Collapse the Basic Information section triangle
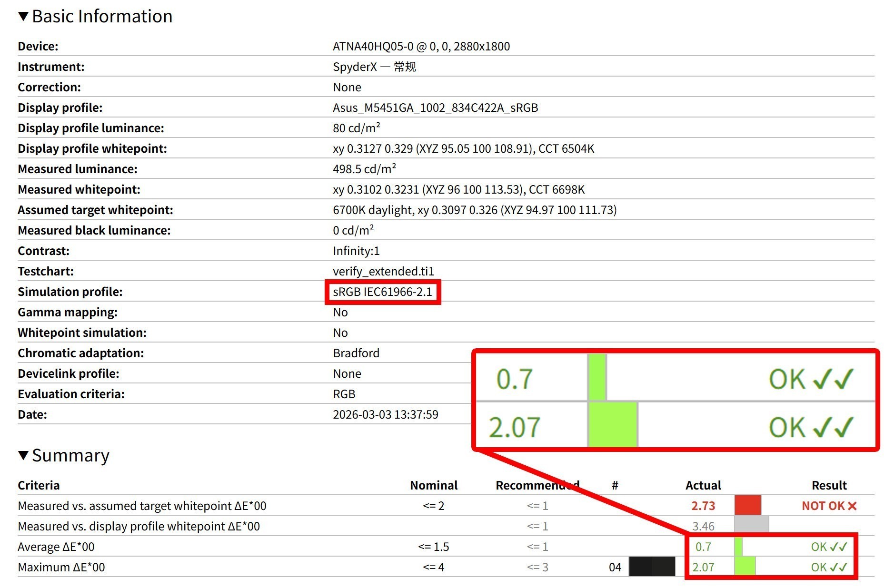The width and height of the screenshot is (895, 588). [x=23, y=17]
